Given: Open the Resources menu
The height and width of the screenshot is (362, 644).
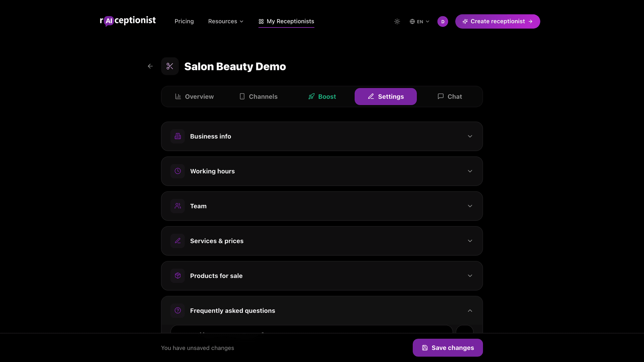Looking at the screenshot, I should tap(226, 21).
